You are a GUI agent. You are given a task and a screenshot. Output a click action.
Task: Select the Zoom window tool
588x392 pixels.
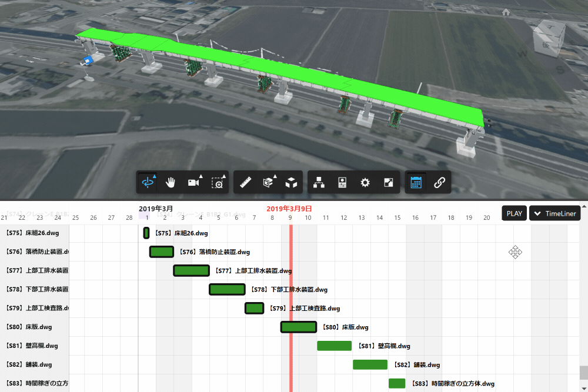(218, 183)
